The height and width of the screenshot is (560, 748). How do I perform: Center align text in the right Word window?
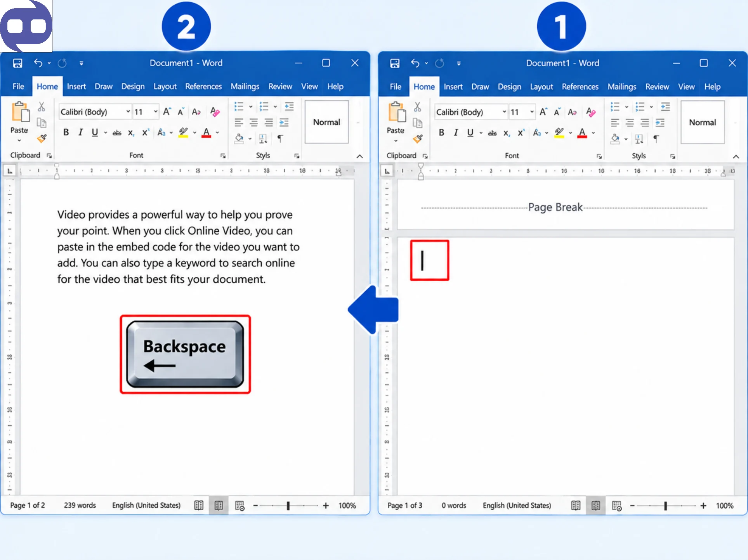(630, 123)
